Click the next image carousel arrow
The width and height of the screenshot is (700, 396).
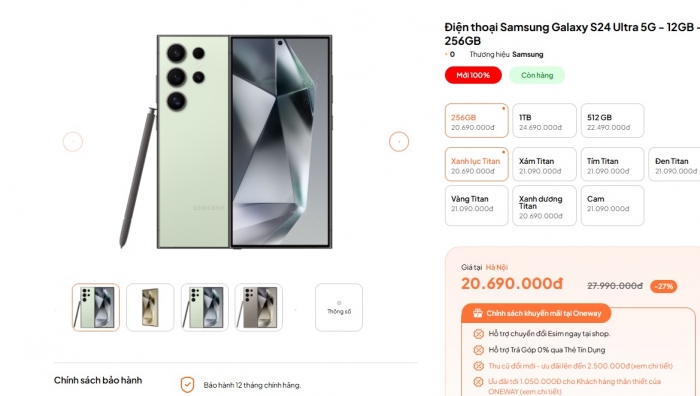[x=399, y=142]
